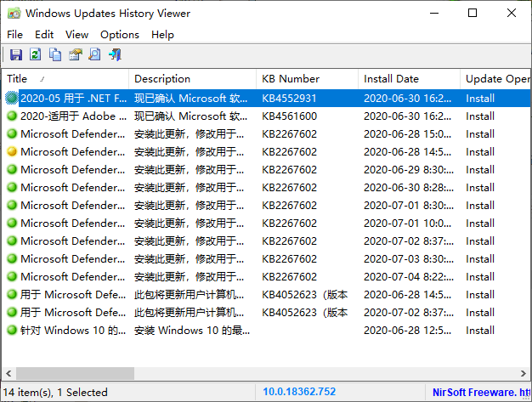This screenshot has height=402, width=532.
Task: Click the status icon of selected KB4552931 row
Action: 12,98
